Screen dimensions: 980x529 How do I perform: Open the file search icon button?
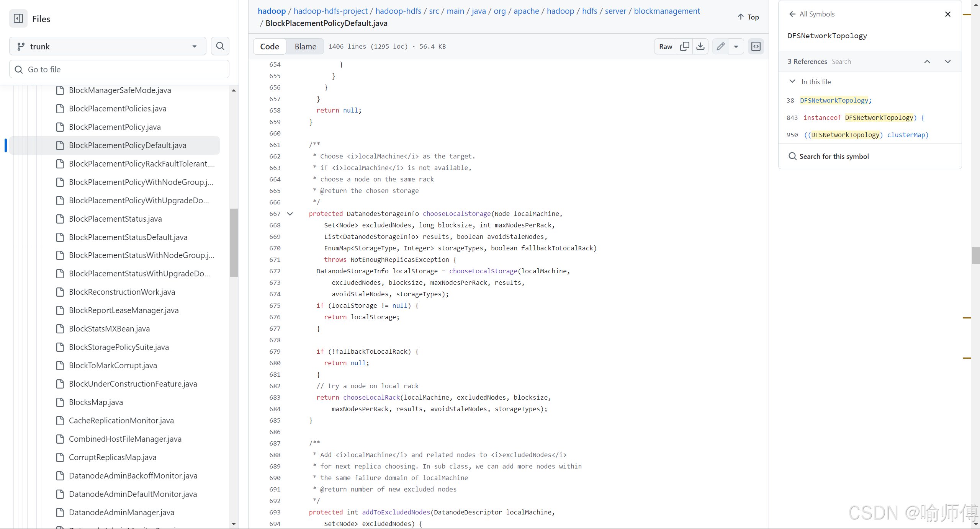click(220, 46)
